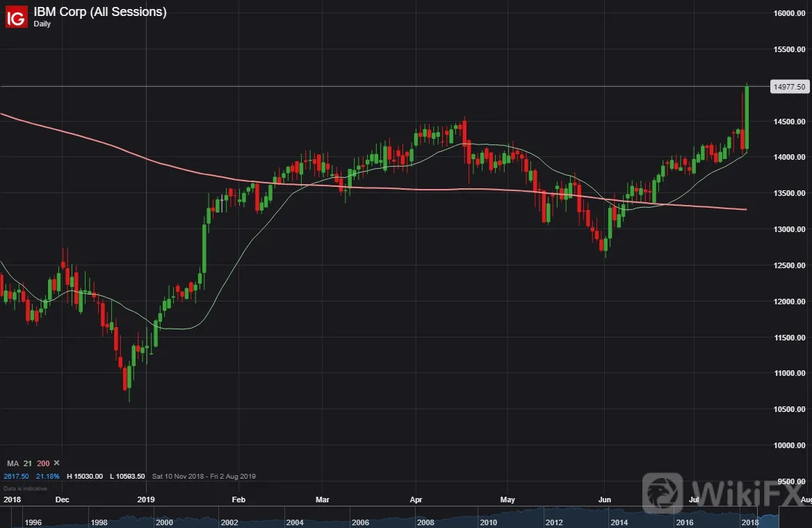The image size is (812, 528).
Task: Jump to 2000 on the overview timeline
Action: [x=164, y=522]
